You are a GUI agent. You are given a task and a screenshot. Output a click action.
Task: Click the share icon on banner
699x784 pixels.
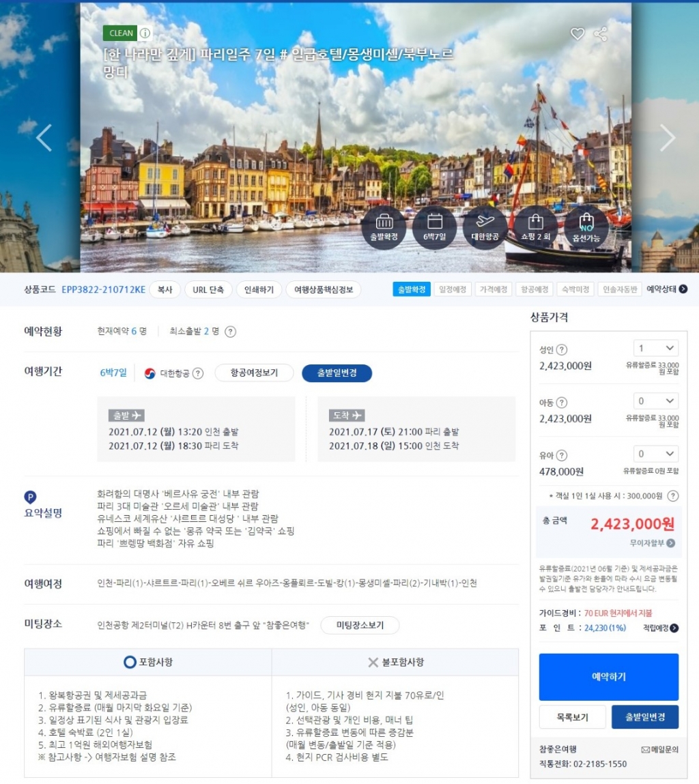[x=601, y=34]
